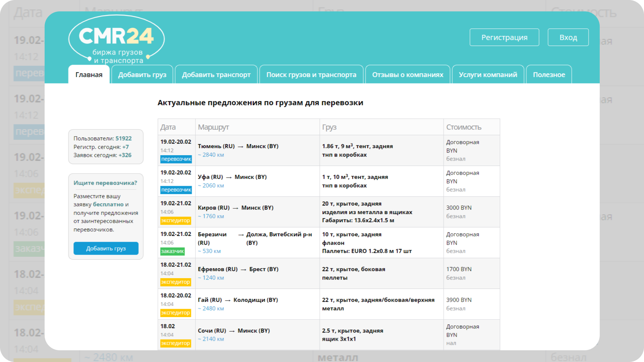Click the ~ 2840 км distance link
The width and height of the screenshot is (644, 362).
click(x=211, y=155)
